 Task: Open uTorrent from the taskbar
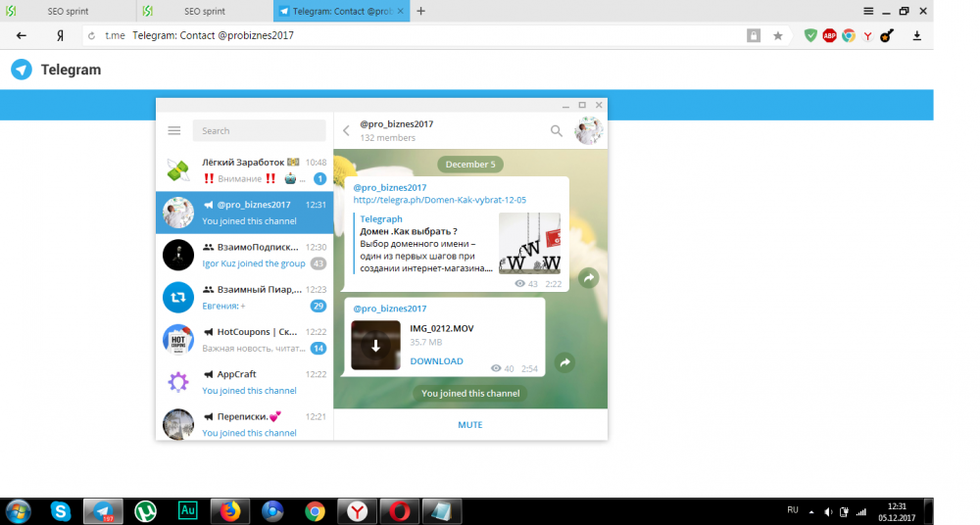[145, 511]
